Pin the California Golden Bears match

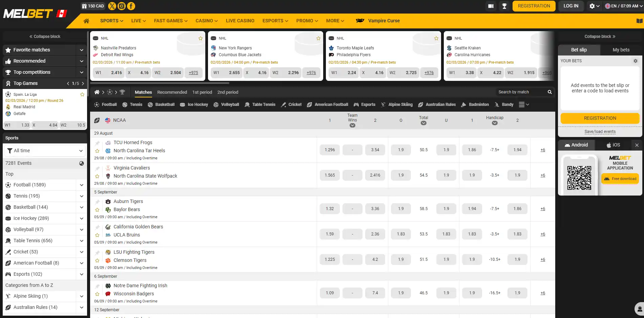[x=97, y=227]
